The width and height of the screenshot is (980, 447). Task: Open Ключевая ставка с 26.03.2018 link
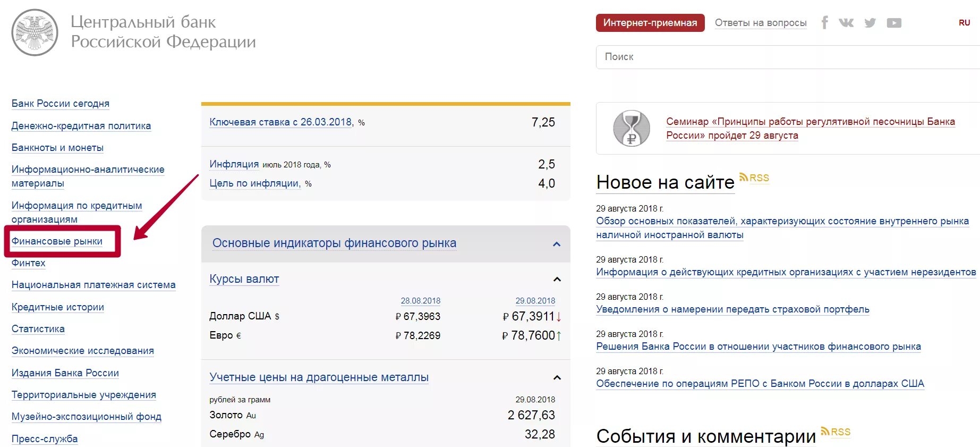point(281,122)
